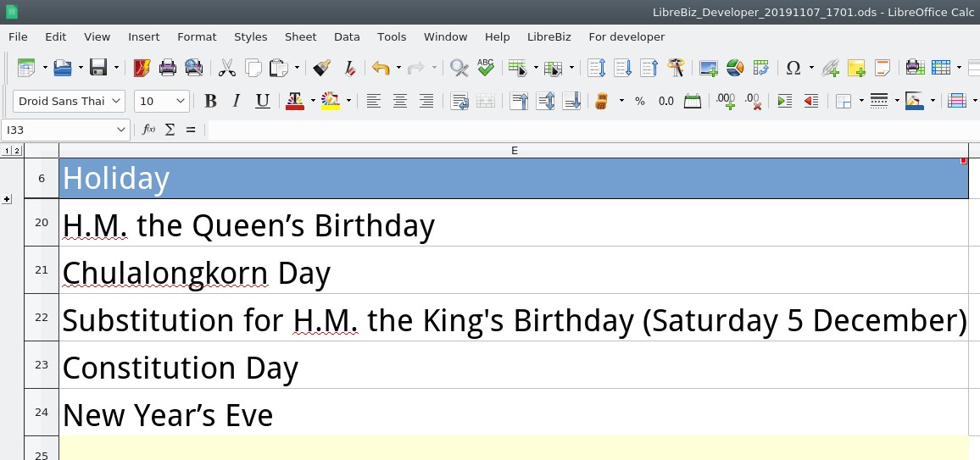The image size is (980, 460).
Task: Toggle Italic text style
Action: tap(237, 102)
